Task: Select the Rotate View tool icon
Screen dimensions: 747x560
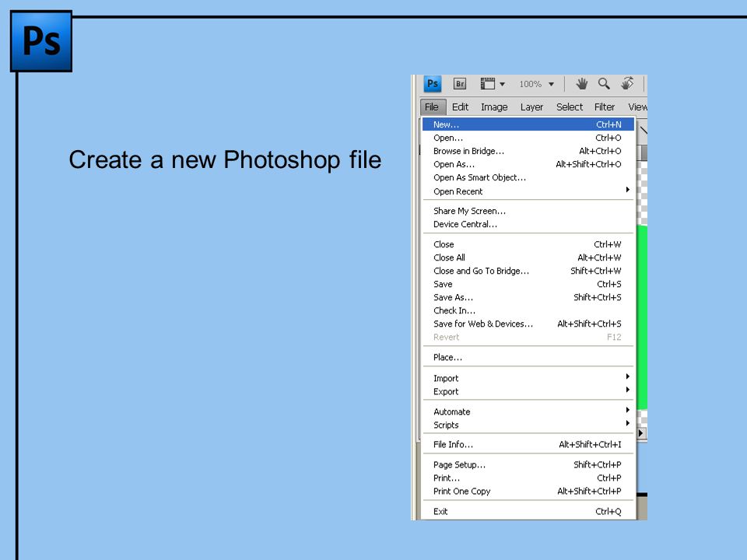Action: [627, 84]
